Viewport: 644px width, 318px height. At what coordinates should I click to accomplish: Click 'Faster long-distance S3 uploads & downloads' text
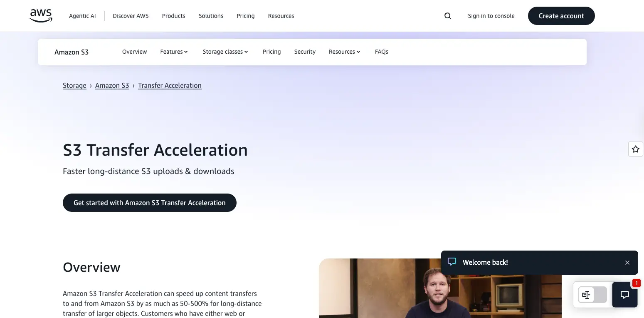148,171
